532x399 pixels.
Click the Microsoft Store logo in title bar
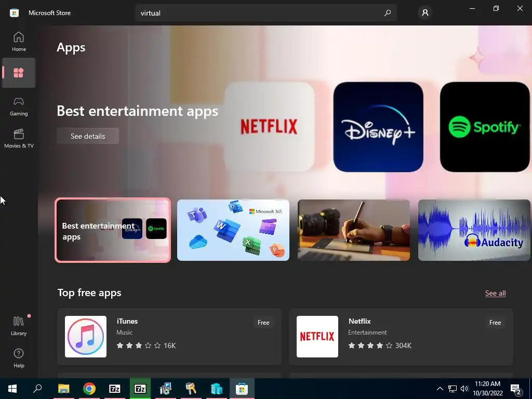[x=14, y=13]
